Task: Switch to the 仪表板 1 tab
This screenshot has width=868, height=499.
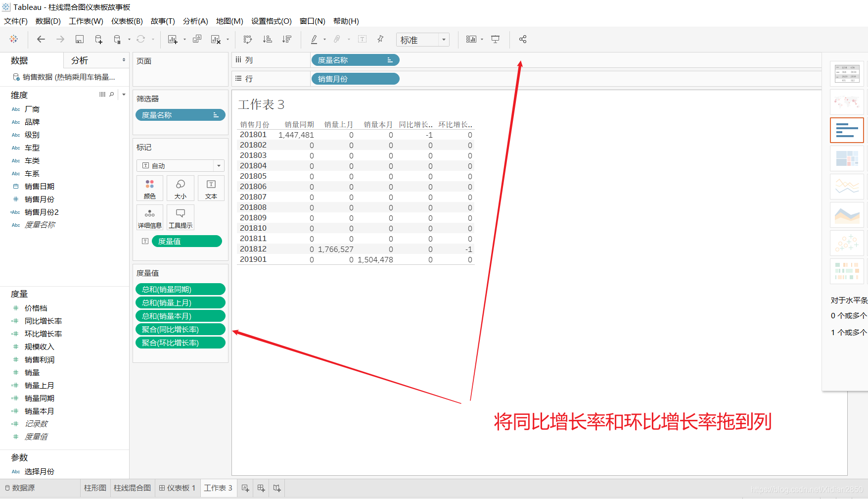Action: [x=177, y=488]
